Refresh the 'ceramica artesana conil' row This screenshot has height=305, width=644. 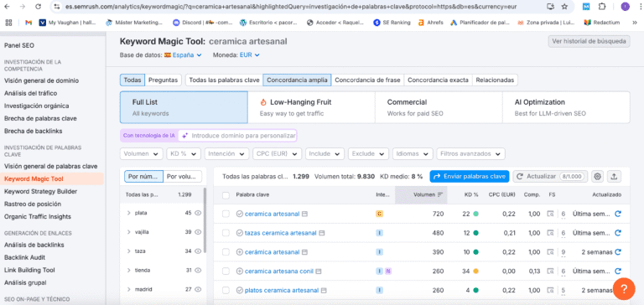pos(617,271)
